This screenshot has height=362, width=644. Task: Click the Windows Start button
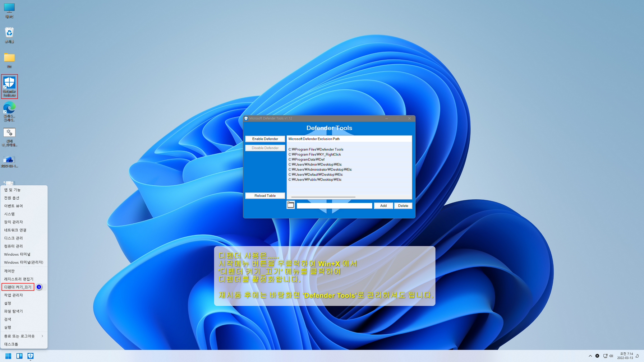pyautogui.click(x=8, y=356)
